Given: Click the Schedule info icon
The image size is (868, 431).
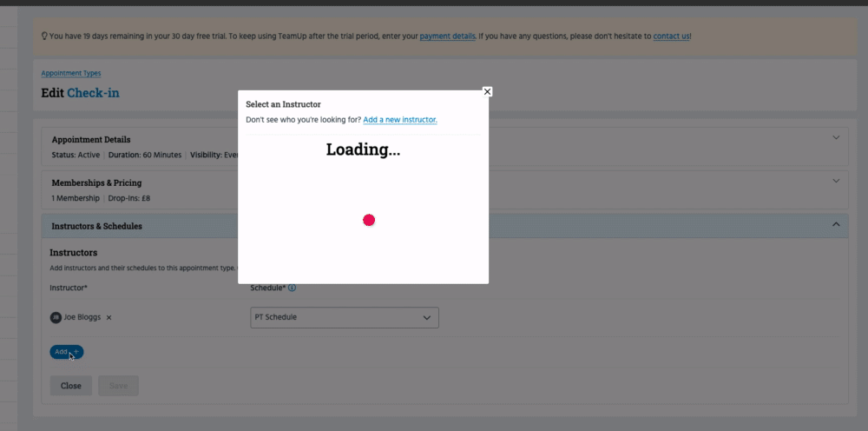Looking at the screenshot, I should click(292, 288).
